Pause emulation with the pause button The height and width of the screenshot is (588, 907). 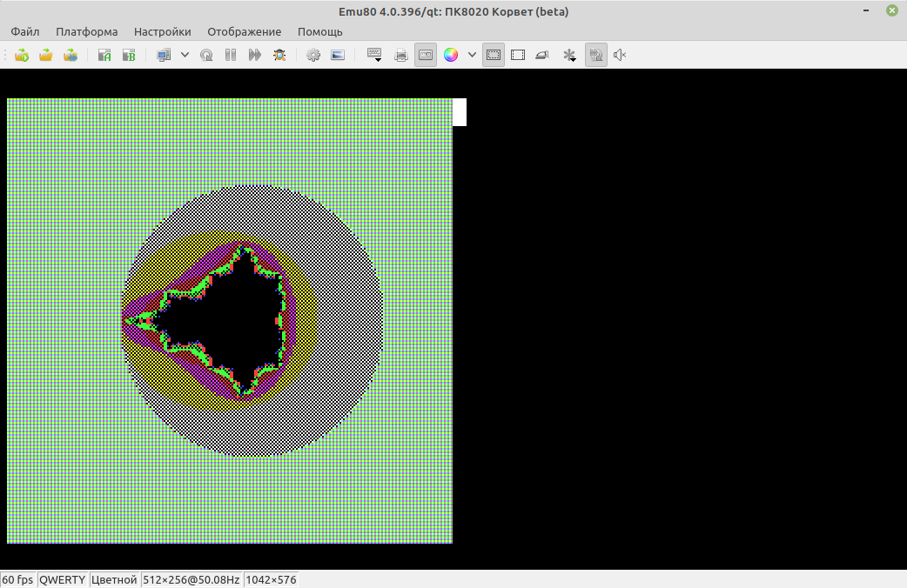231,55
